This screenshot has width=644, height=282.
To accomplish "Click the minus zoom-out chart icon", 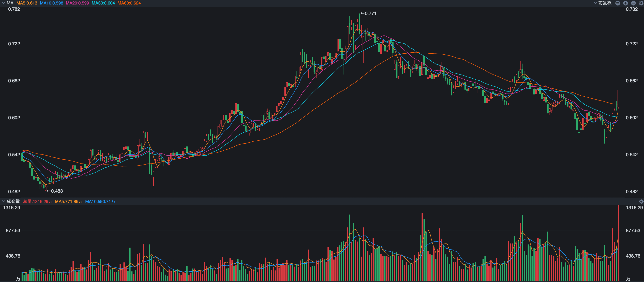I will [633, 3].
